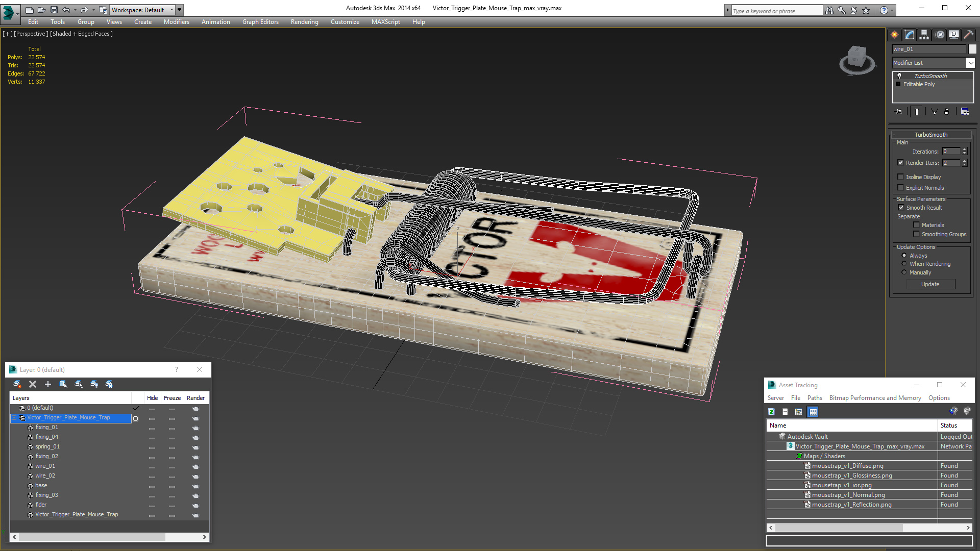This screenshot has width=980, height=551.
Task: Open Bitmap Performance and Memory menu
Action: [x=875, y=398]
